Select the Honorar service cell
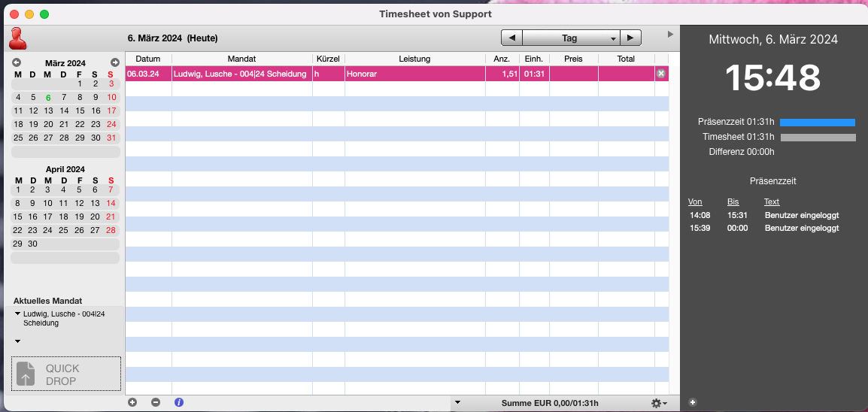868x412 pixels. click(x=414, y=74)
